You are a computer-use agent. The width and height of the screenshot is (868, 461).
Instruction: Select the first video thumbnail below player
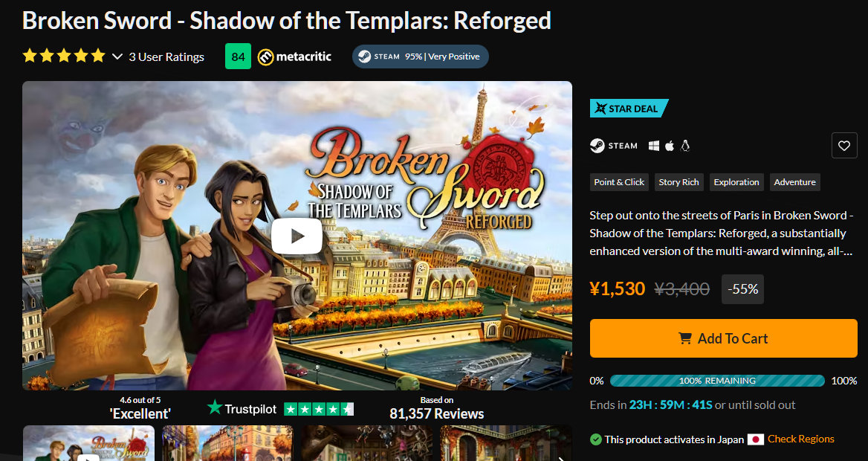89,442
